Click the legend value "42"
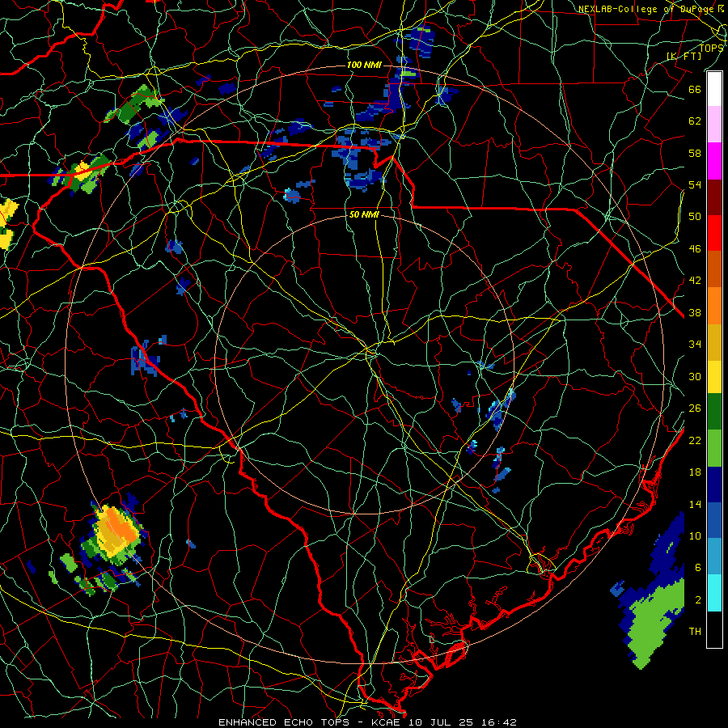 point(695,281)
